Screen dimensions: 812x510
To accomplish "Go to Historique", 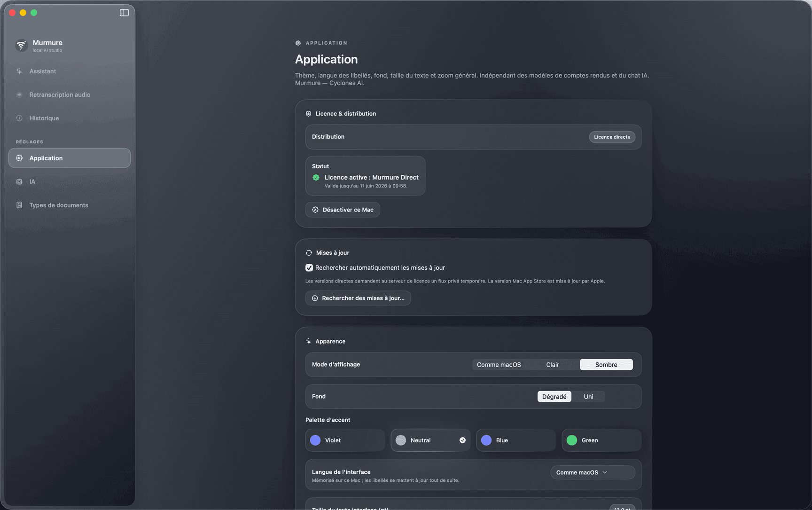I will [x=70, y=118].
